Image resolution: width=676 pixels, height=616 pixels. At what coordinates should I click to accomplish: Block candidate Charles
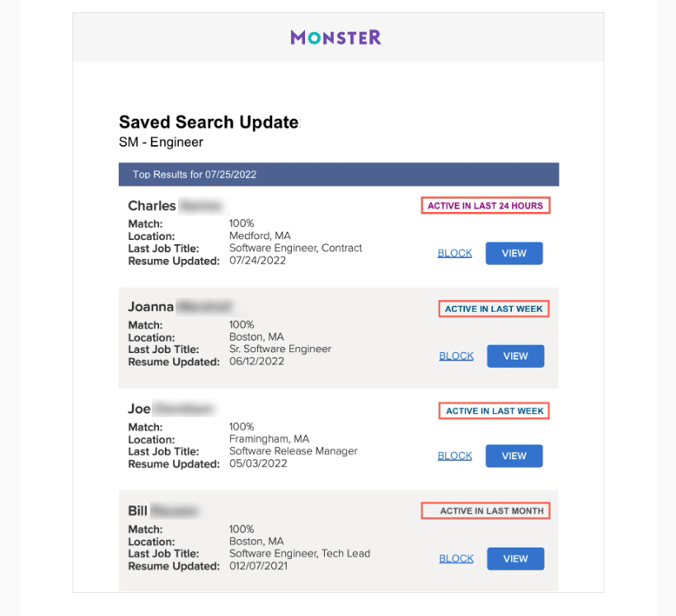[x=454, y=253]
